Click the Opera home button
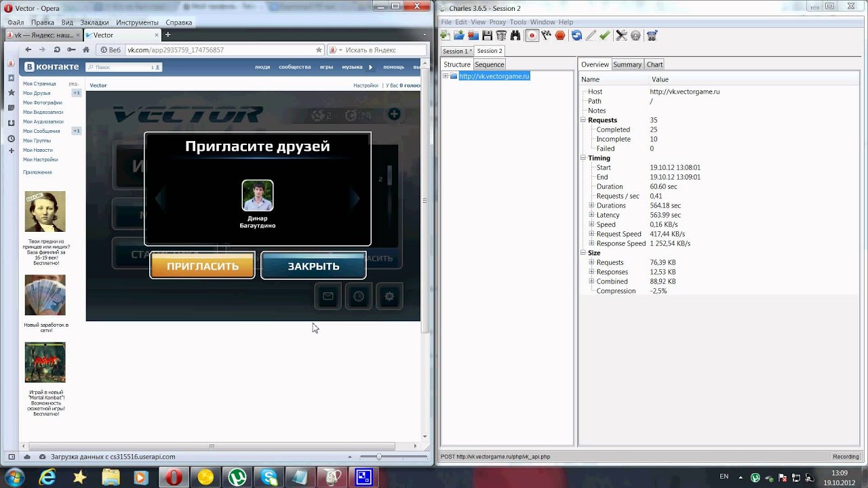868x488 pixels. 85,49
